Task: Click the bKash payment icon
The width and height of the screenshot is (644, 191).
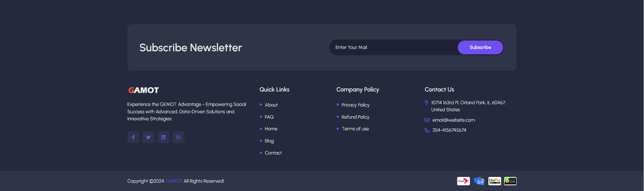Action: (x=463, y=181)
